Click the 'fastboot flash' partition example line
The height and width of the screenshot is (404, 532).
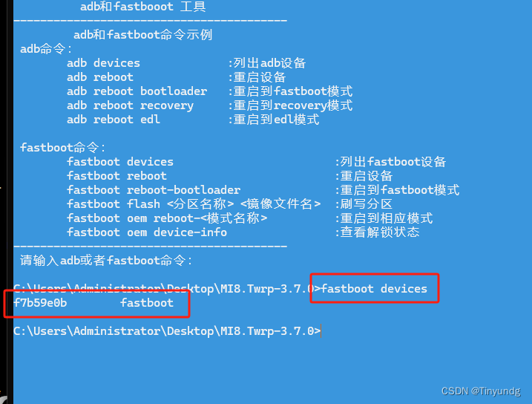pyautogui.click(x=194, y=204)
